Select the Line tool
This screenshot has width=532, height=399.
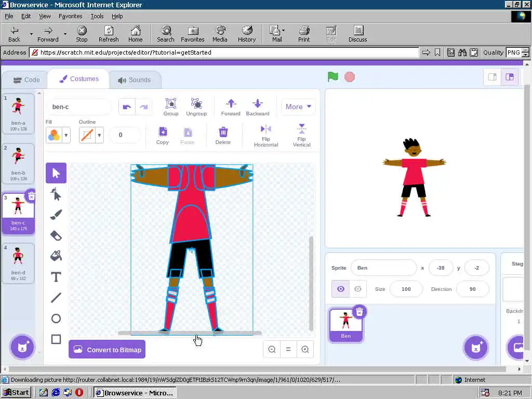[x=56, y=298]
